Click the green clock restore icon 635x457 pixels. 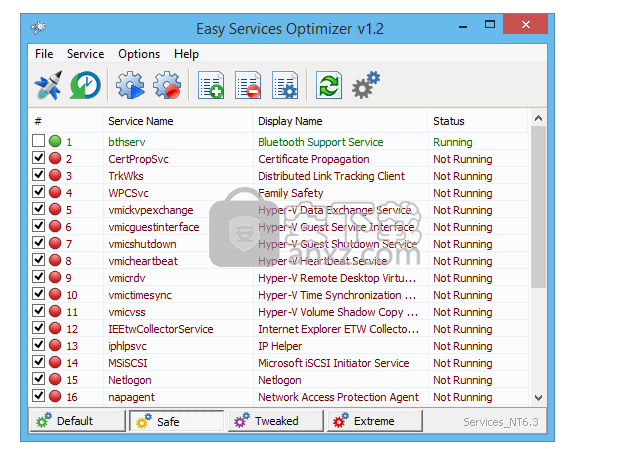(x=84, y=86)
